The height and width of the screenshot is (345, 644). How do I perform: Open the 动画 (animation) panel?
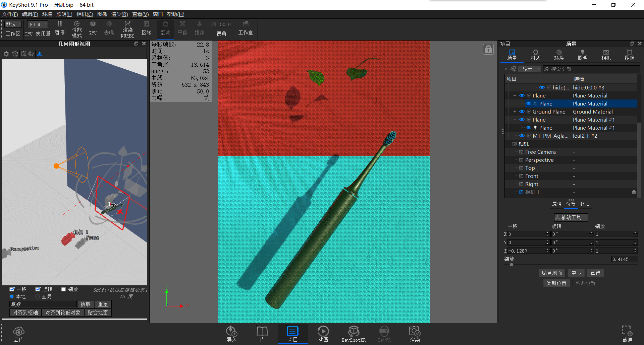(323, 333)
